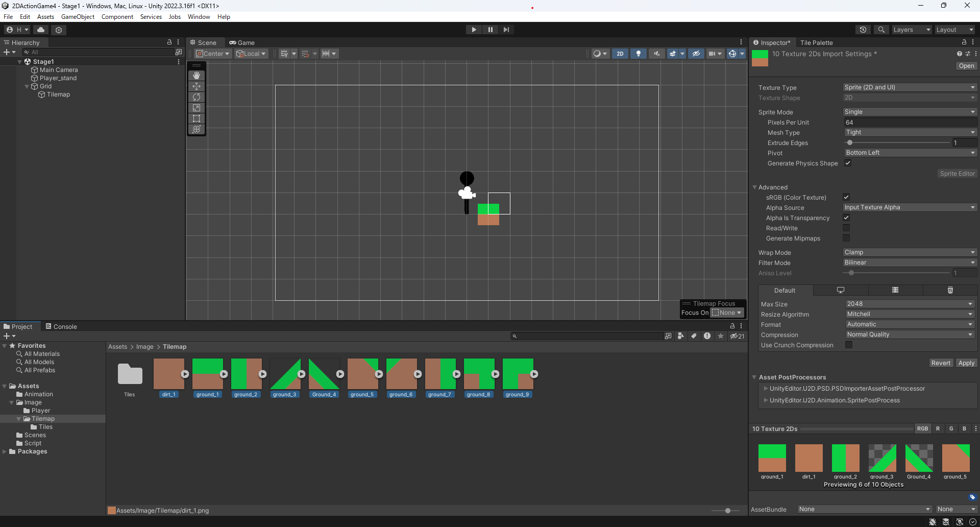This screenshot has height=527, width=980.
Task: Enable Generate Physics Shape
Action: 848,163
